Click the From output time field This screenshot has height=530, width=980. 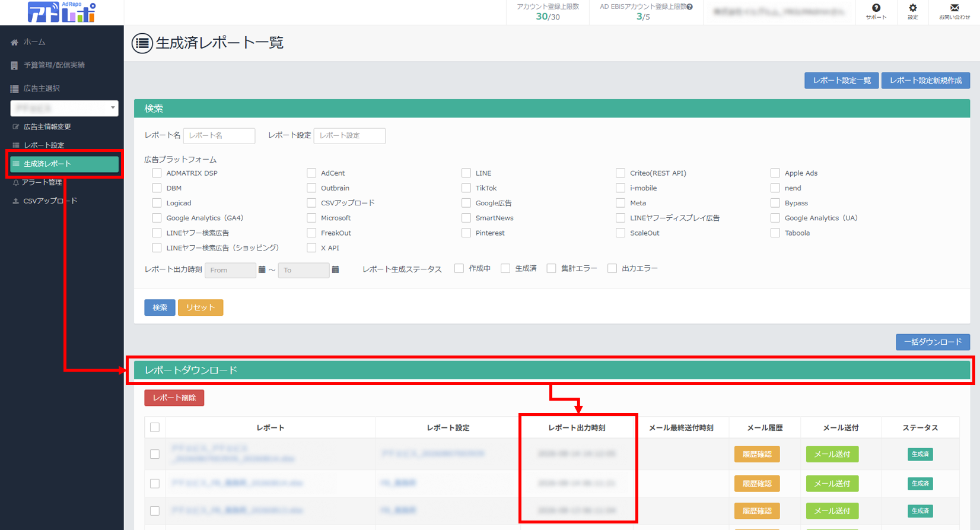(x=230, y=270)
